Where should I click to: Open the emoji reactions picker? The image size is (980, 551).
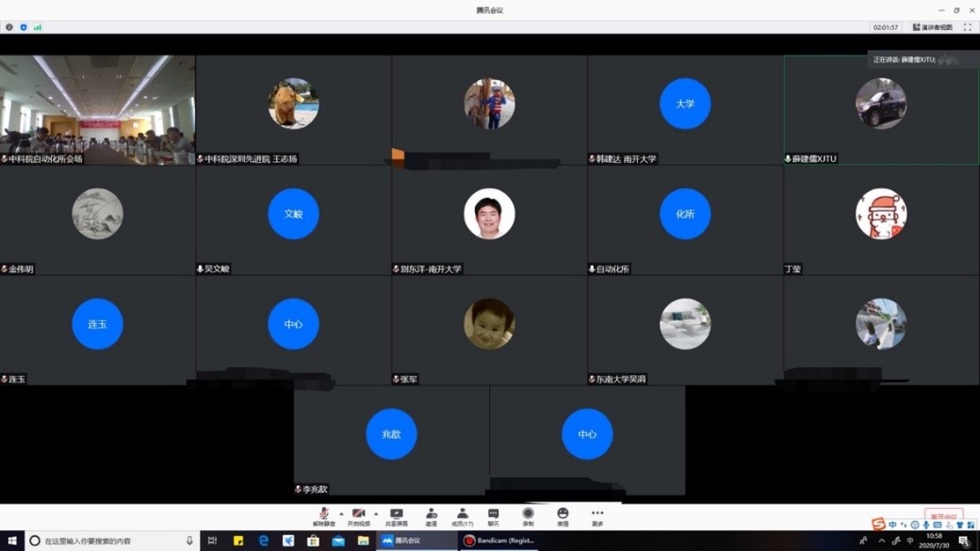coord(563,516)
